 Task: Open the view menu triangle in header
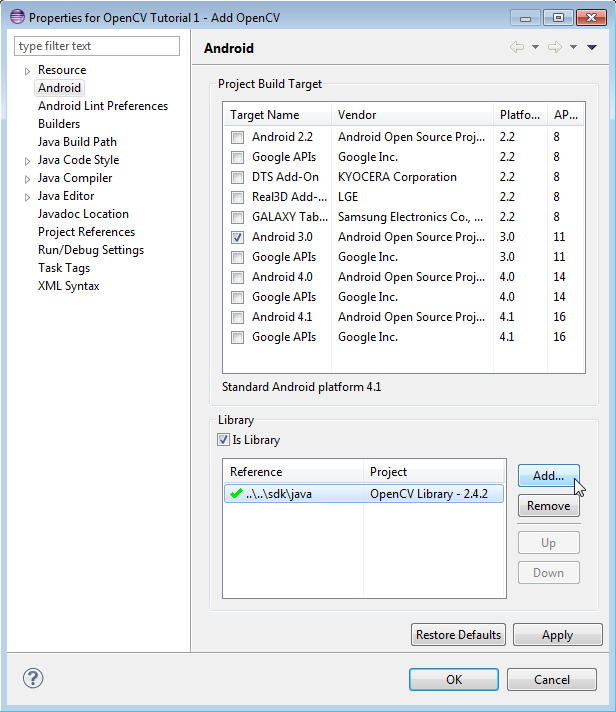click(592, 47)
